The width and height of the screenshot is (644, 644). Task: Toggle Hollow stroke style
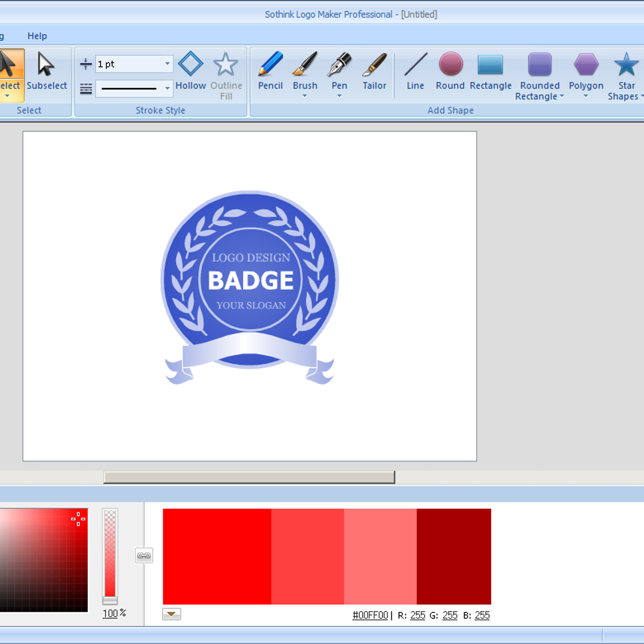point(191,71)
